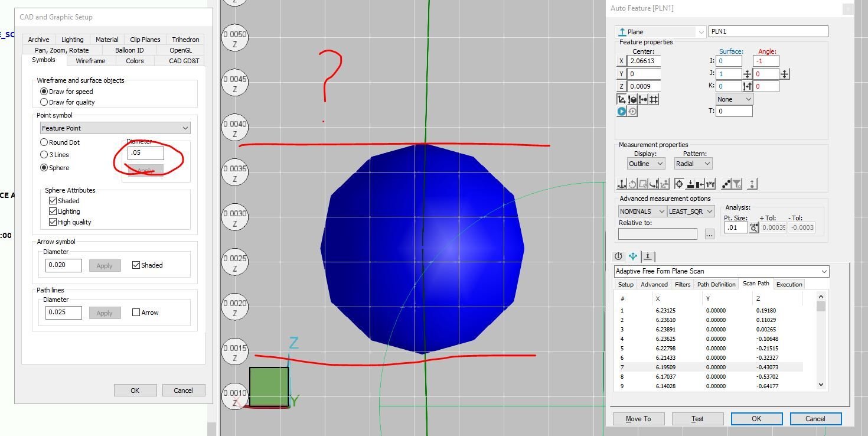Click the circular arrow icon in Measurement properties
Screen dimensions: 868x436
(632, 184)
